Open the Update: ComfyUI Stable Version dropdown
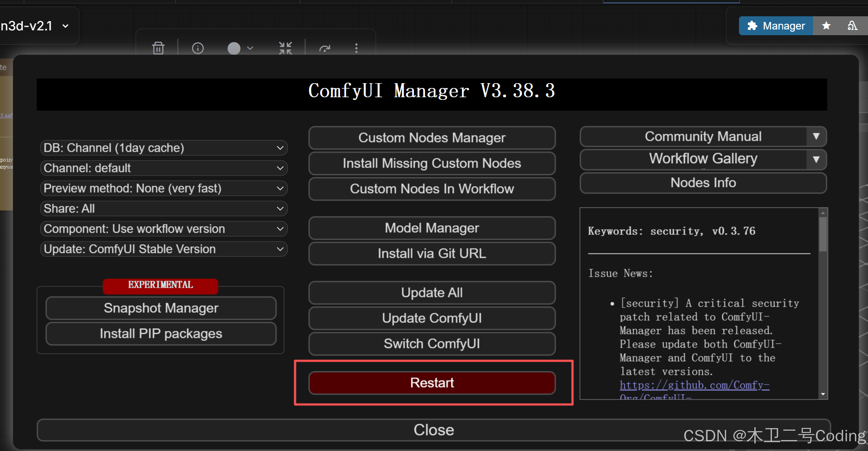The image size is (868, 451). (x=163, y=249)
